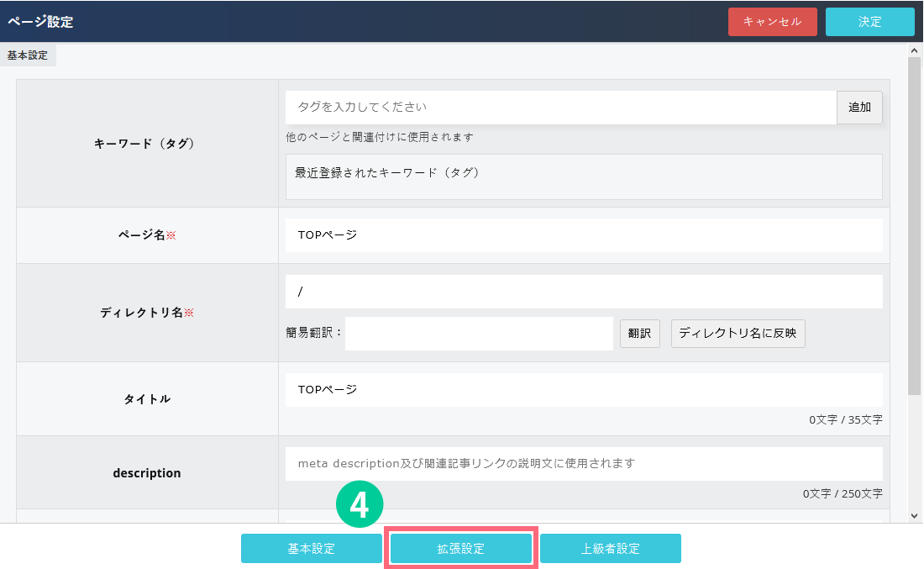The height and width of the screenshot is (569, 924).
Task: Click the vertical scrollbar thumb
Action: coord(915,227)
